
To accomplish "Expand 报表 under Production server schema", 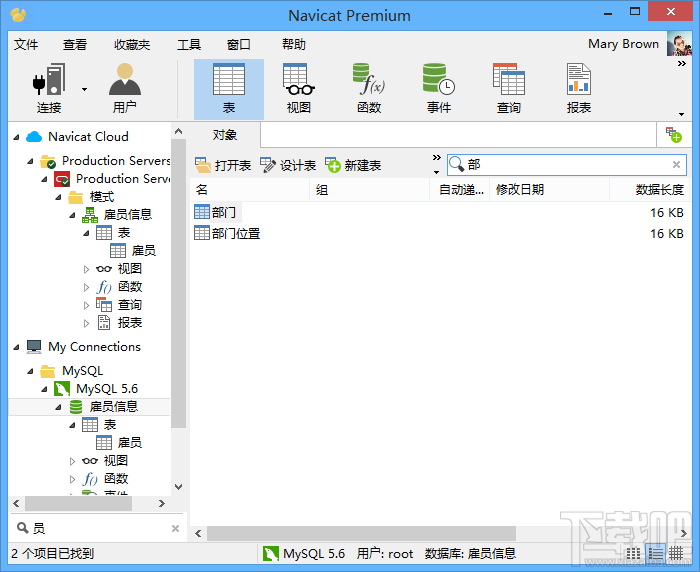I will 86,323.
